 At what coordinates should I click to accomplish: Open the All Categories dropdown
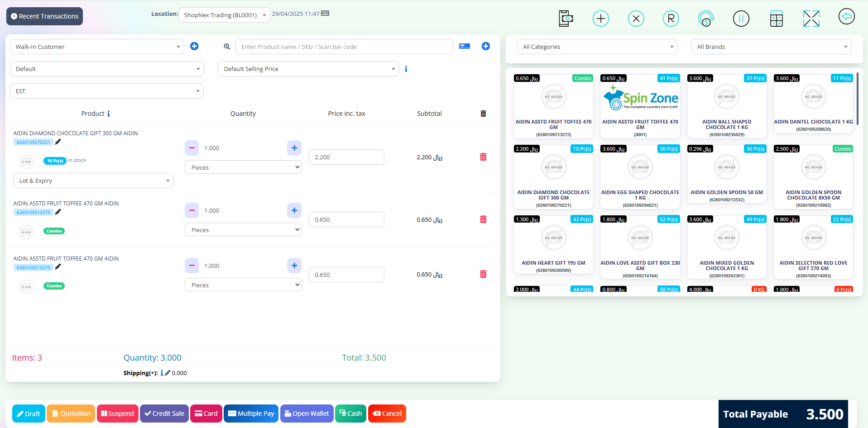597,47
